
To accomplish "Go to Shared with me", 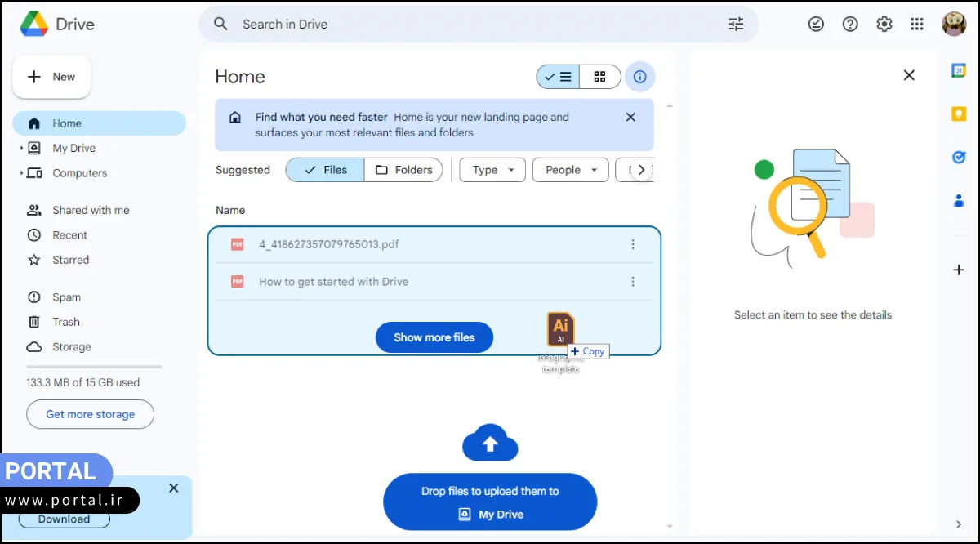I will tap(91, 210).
